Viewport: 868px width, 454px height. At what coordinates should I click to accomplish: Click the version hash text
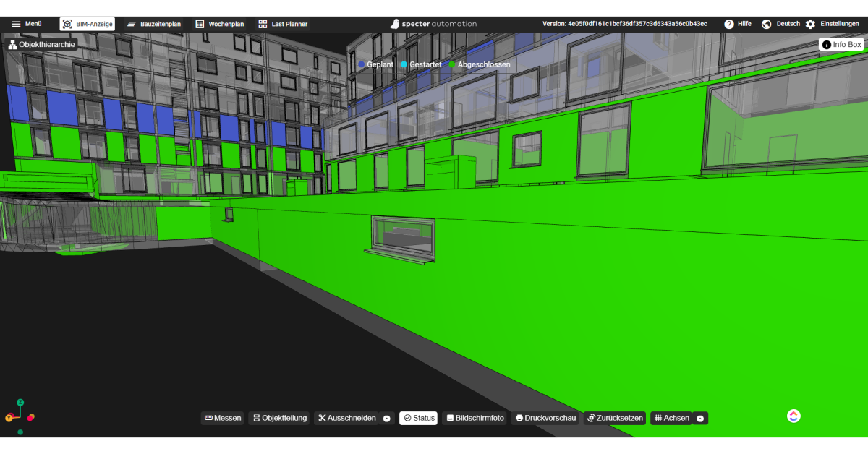tap(625, 24)
